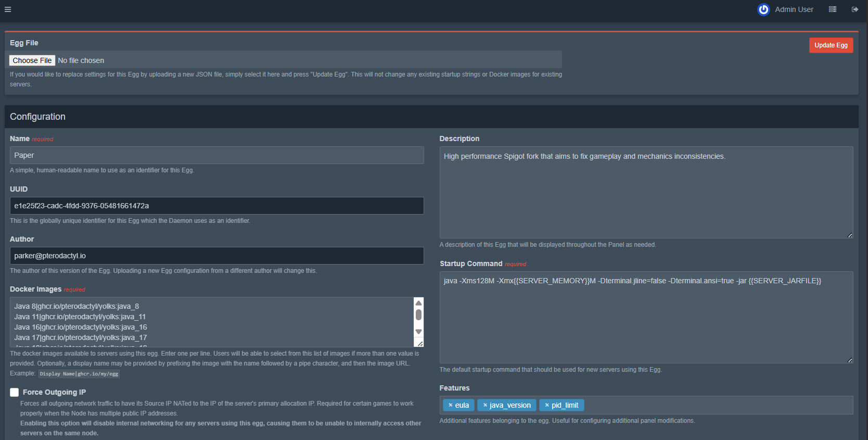The height and width of the screenshot is (440, 868).
Task: Click the Admin User account link
Action: click(794, 9)
